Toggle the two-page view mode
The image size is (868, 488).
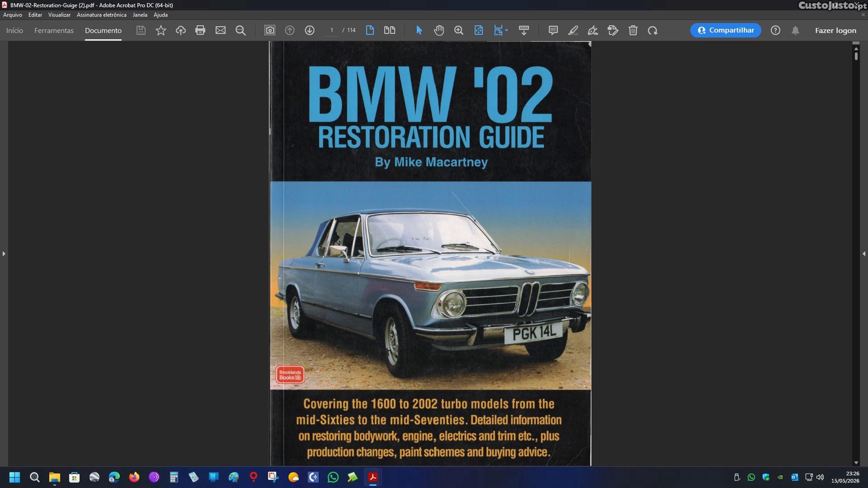[x=390, y=30]
